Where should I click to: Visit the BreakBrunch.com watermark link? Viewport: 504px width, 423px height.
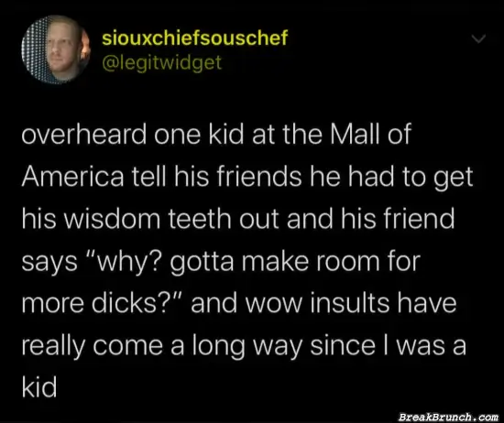[x=448, y=417]
